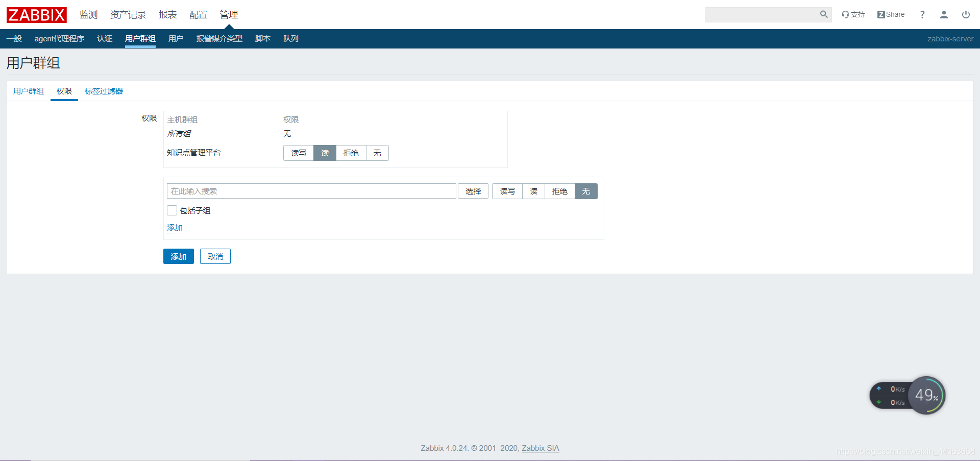
Task: Open the 管理 top menu
Action: click(x=229, y=15)
